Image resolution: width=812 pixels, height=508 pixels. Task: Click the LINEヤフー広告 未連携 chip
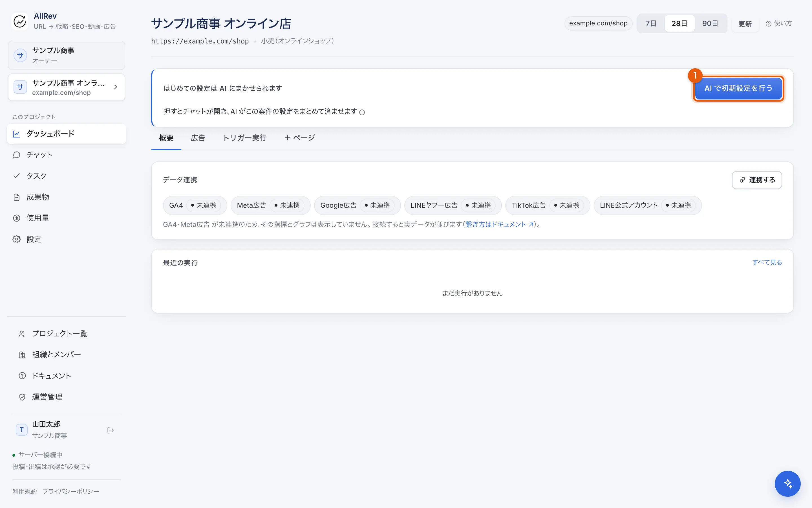click(453, 205)
